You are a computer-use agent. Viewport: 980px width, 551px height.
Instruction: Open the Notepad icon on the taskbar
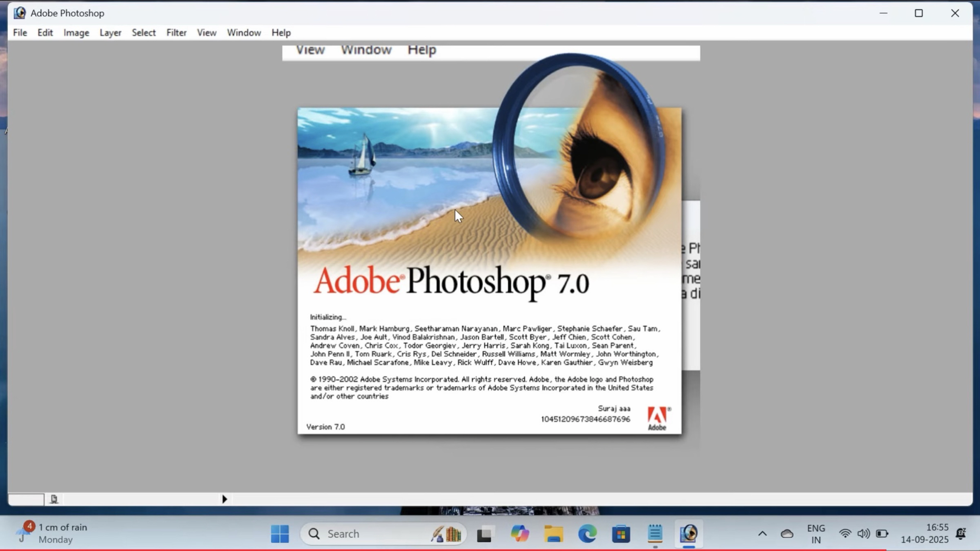[655, 533]
